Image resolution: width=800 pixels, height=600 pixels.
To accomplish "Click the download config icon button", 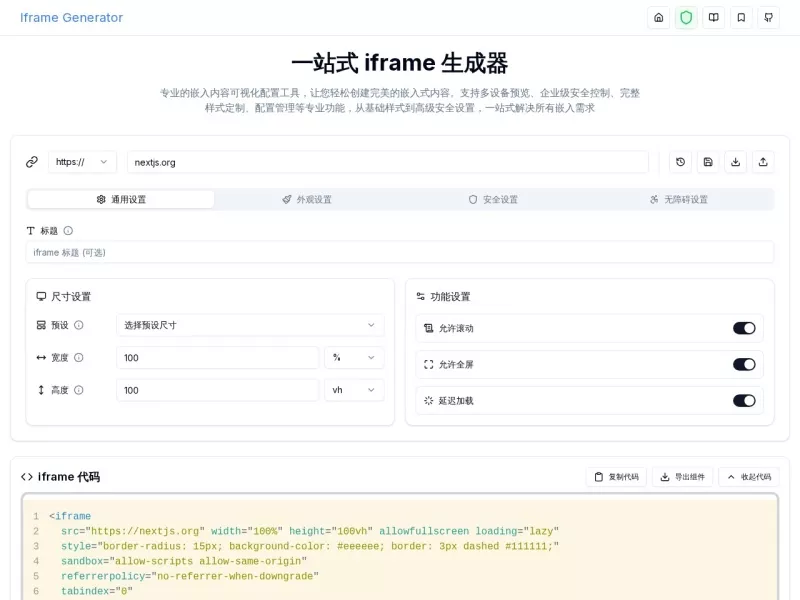I will [736, 162].
